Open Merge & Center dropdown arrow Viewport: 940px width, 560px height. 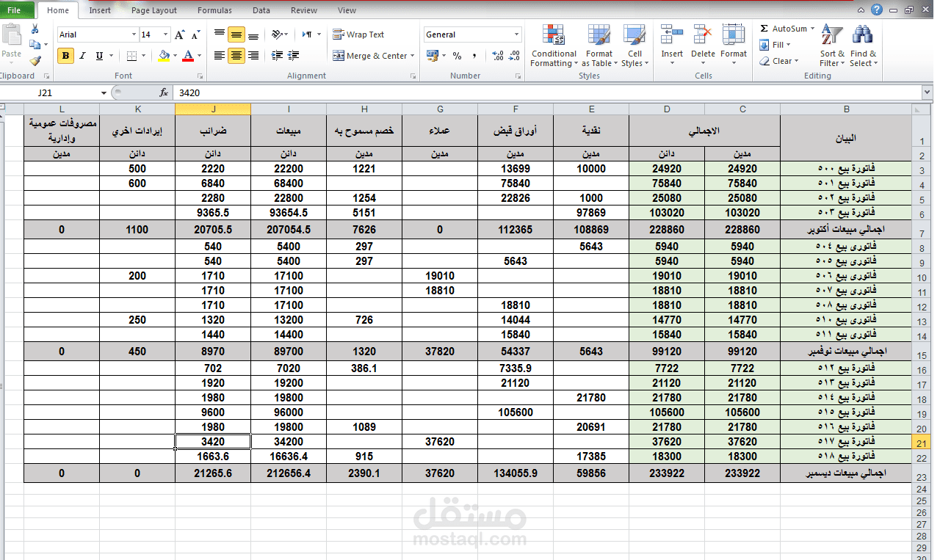pos(413,56)
